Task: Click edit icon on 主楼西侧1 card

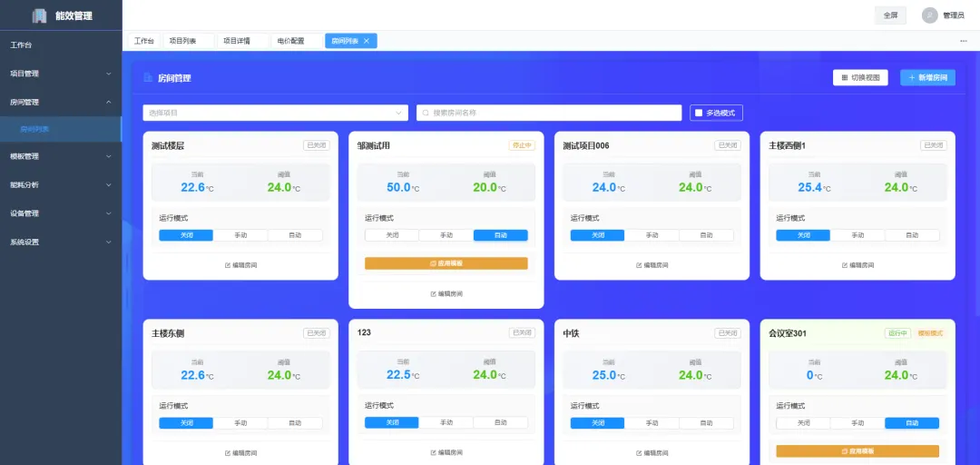Action: click(845, 264)
